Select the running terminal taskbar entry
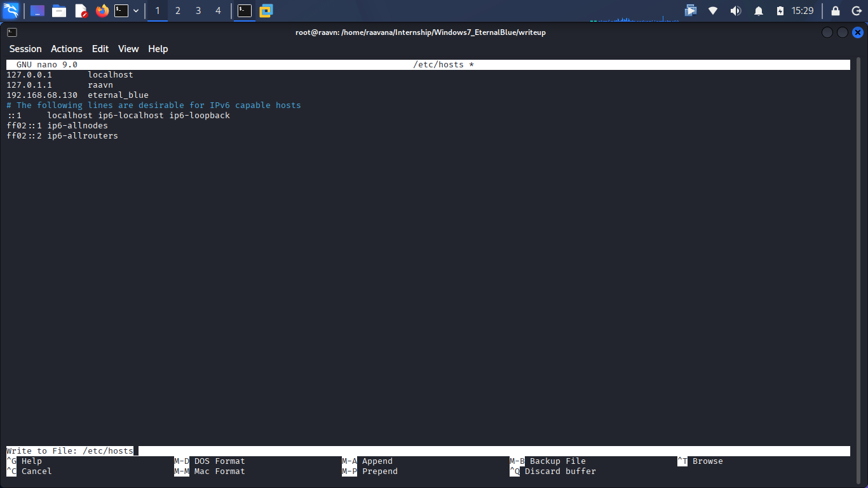This screenshot has height=488, width=868. 245,11
